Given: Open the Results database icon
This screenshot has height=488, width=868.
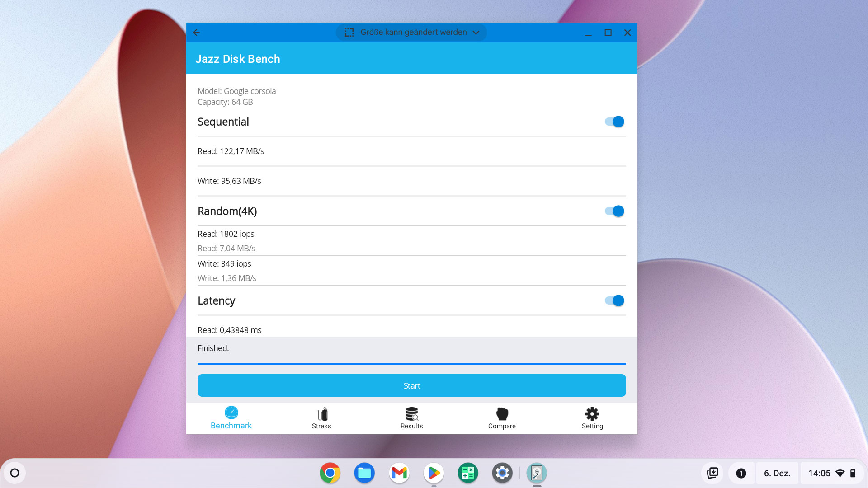Looking at the screenshot, I should 412,414.
